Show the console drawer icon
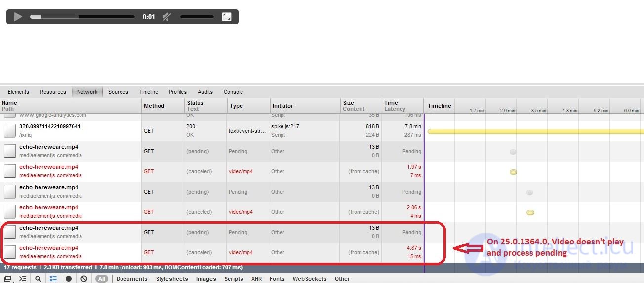Image resolution: width=644 pixels, height=283 pixels. (x=23, y=279)
